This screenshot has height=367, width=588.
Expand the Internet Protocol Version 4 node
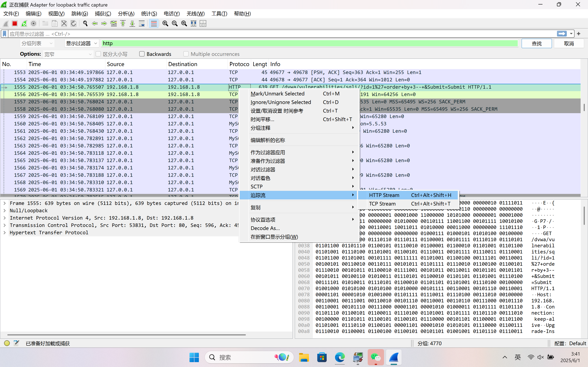point(5,218)
